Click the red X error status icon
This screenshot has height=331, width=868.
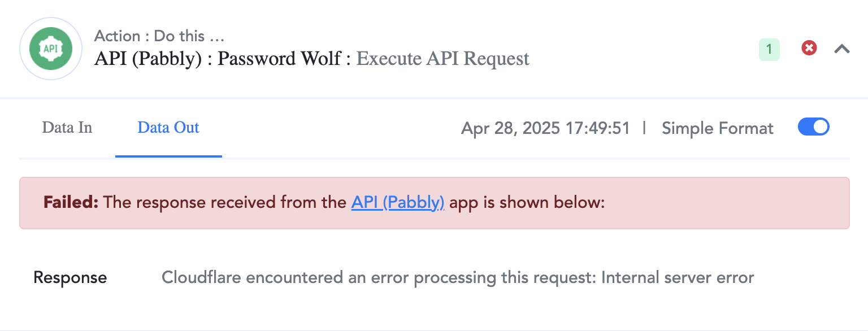click(x=809, y=49)
